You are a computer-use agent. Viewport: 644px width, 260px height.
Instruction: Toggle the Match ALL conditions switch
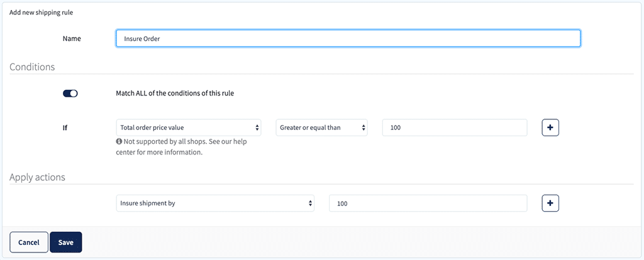click(x=70, y=94)
